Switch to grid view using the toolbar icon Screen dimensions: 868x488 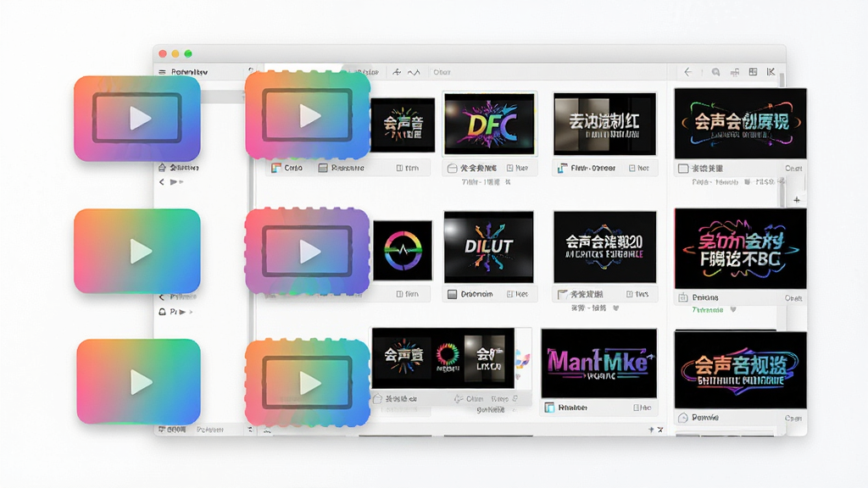point(753,72)
